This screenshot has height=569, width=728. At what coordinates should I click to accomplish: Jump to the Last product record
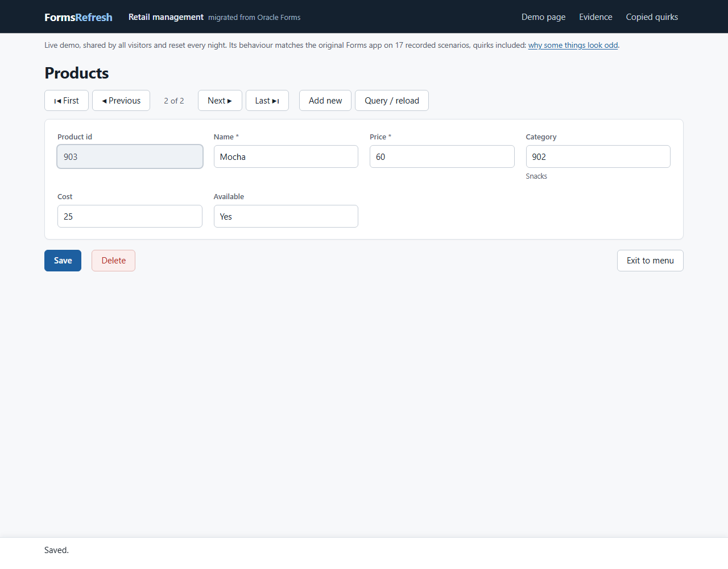267,101
